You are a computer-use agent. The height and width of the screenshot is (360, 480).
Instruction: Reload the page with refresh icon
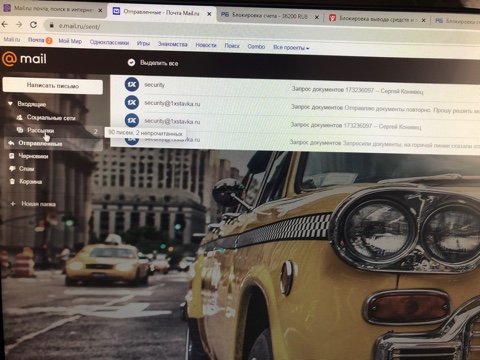[x=33, y=25]
